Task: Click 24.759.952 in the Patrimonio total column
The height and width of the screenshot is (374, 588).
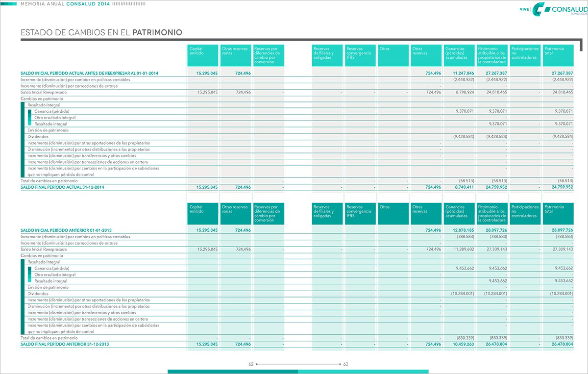Action: [x=563, y=187]
